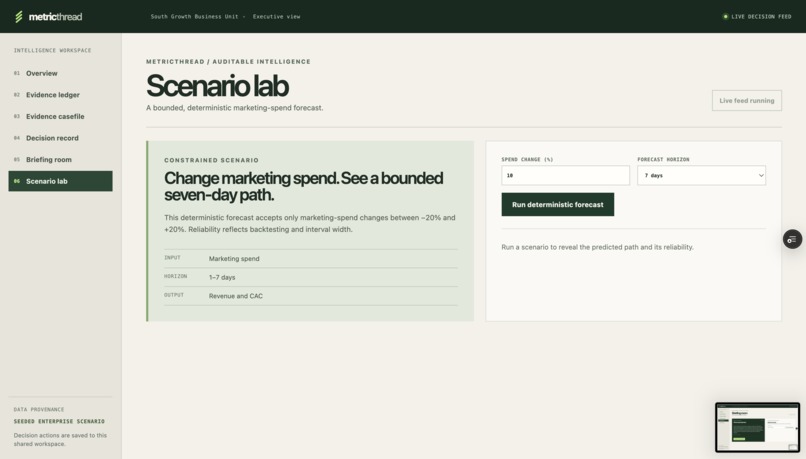Click the Run a scenario hint text
The image size is (806, 459).
(597, 247)
